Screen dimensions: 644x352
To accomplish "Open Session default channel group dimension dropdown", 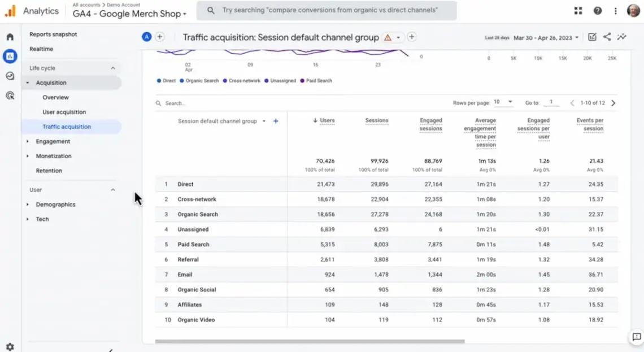I will point(222,121).
